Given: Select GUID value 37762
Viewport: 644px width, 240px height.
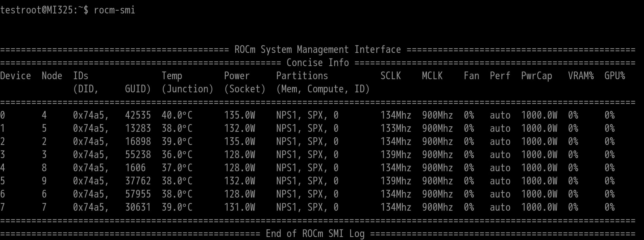Looking at the screenshot, I should coord(138,181).
